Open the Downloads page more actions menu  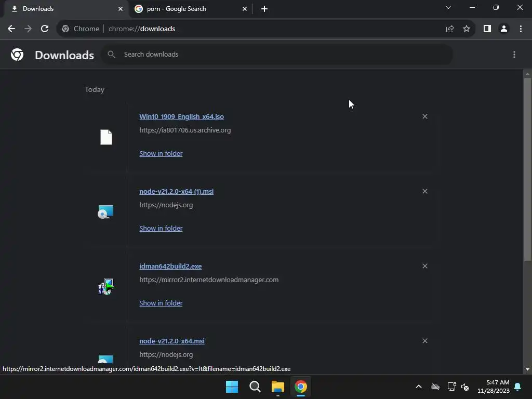[514, 55]
